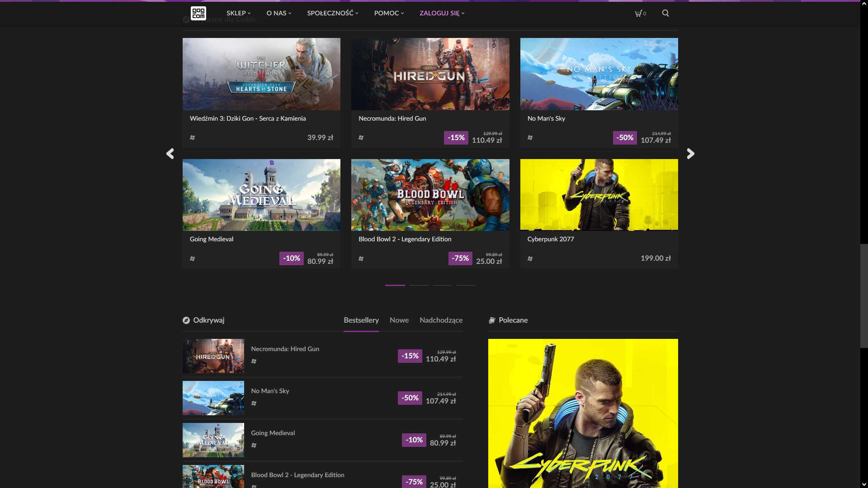Open Necromunda: Hired Gun bestseller link
The image size is (868, 488).
(x=285, y=349)
